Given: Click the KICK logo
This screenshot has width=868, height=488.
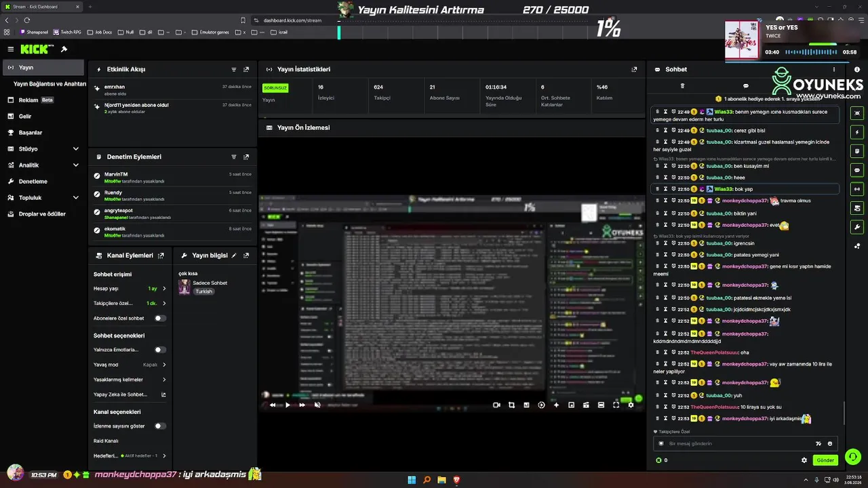Looking at the screenshot, I should 35,49.
